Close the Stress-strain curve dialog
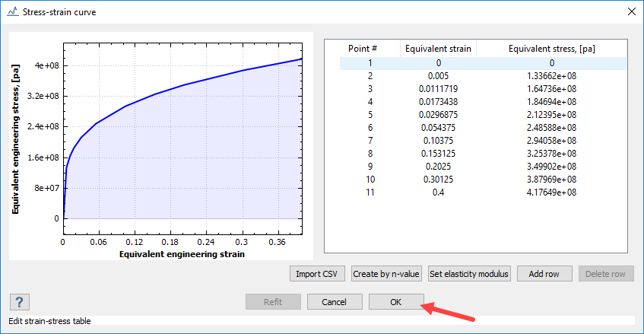Screen dimensions: 644x334 click(629, 12)
